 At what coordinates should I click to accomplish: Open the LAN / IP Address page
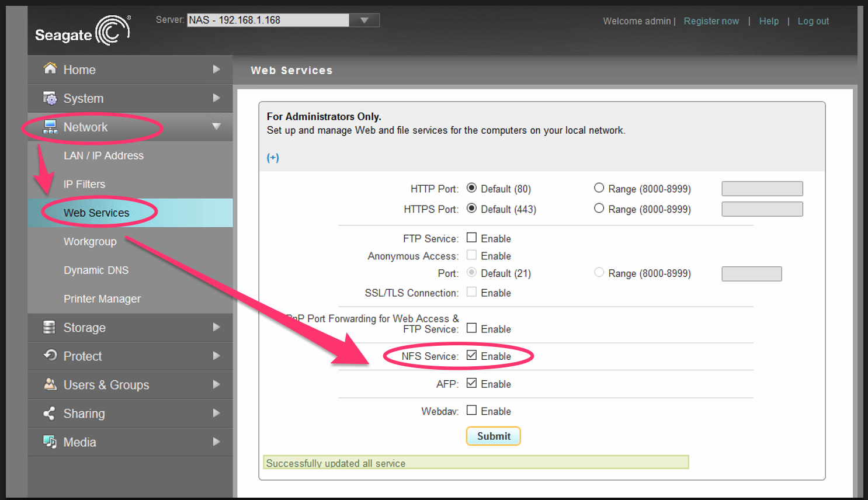coord(103,155)
